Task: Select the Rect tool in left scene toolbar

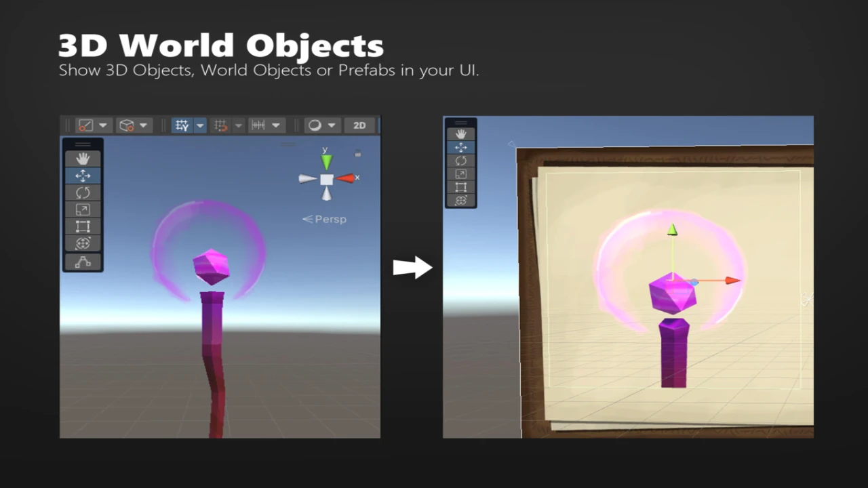Action: (83, 226)
